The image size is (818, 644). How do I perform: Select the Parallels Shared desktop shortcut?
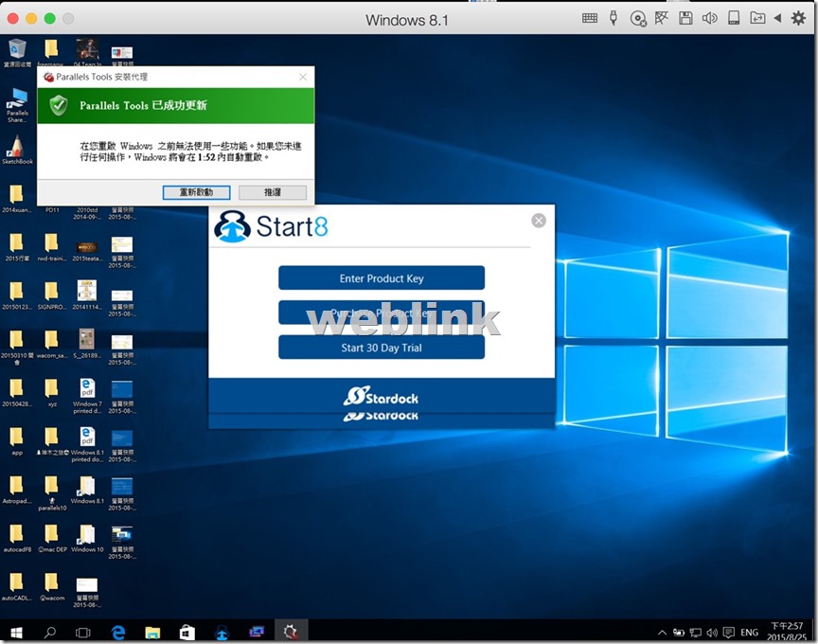click(x=17, y=105)
